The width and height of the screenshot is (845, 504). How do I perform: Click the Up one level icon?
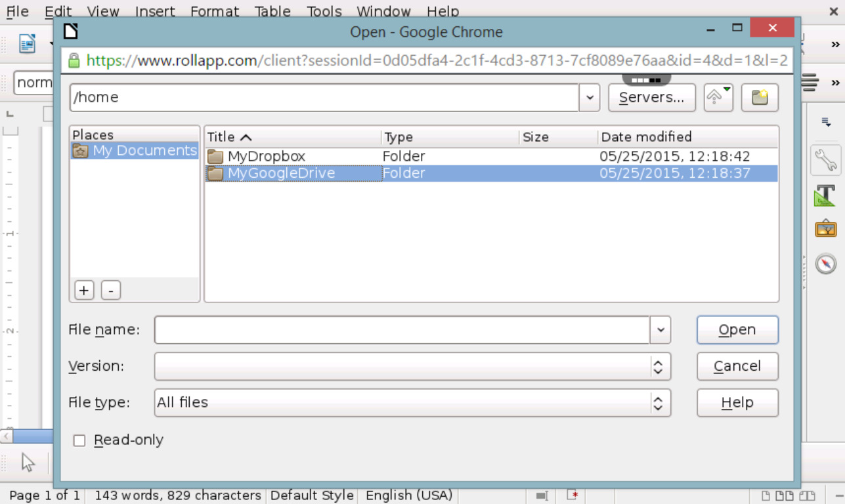pyautogui.click(x=718, y=98)
